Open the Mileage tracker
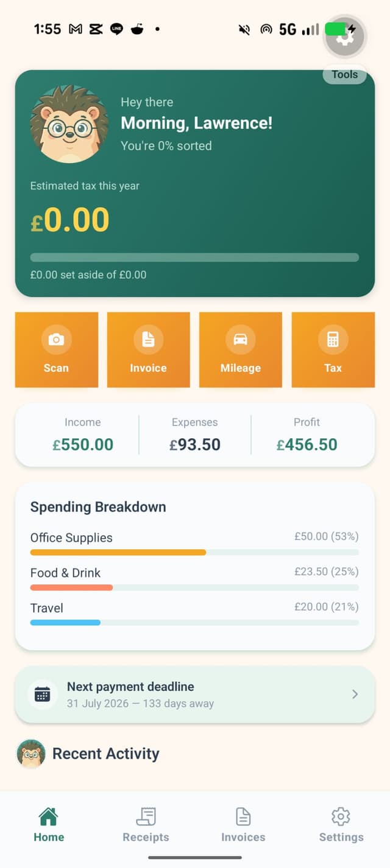Screen dimensions: 390x868 click(240, 349)
